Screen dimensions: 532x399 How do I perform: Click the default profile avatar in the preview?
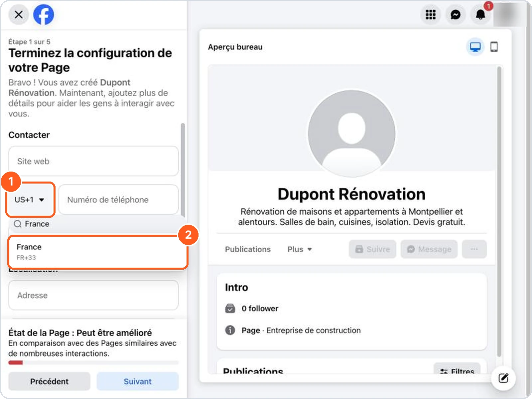(x=351, y=133)
